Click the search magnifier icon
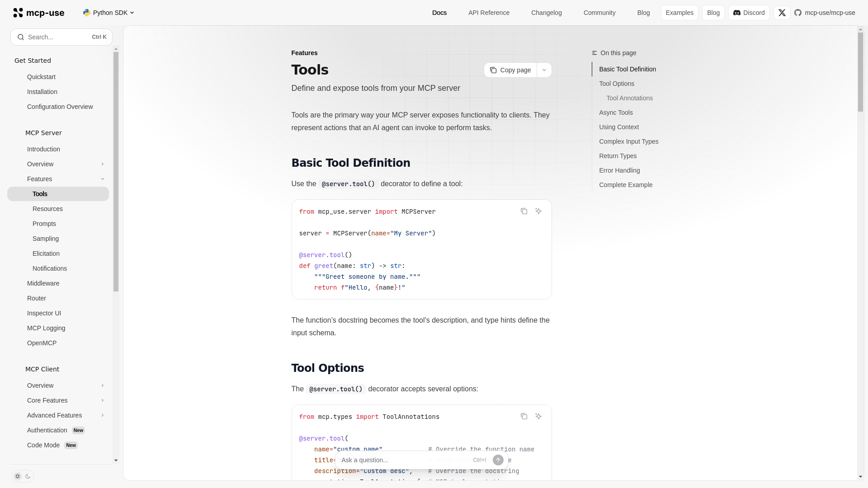 click(21, 37)
